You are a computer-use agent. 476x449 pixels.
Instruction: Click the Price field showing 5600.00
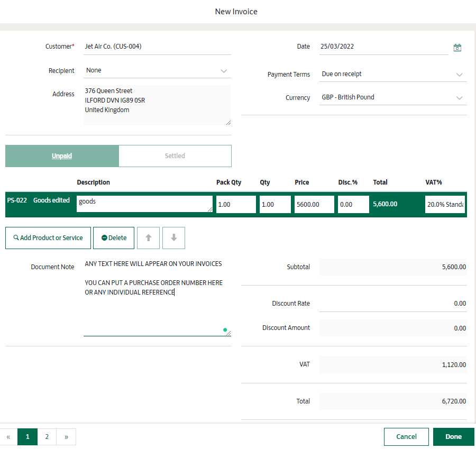(314, 205)
